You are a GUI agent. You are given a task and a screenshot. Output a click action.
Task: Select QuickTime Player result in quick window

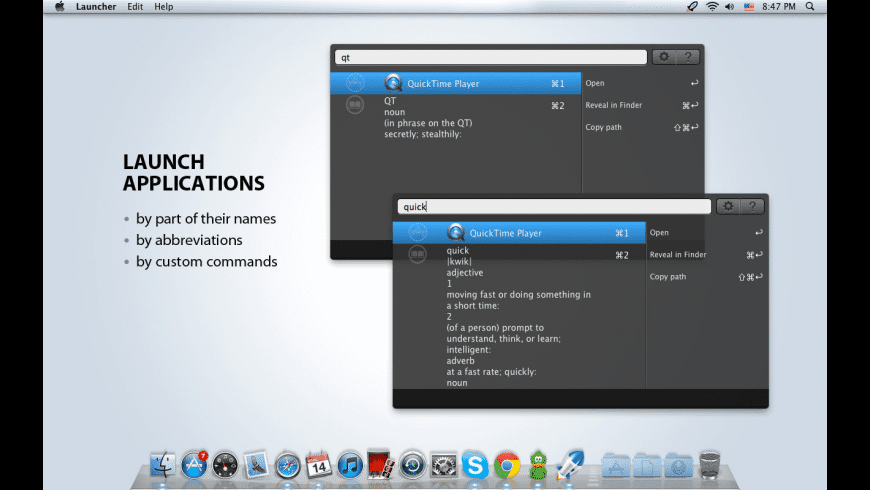coord(519,233)
